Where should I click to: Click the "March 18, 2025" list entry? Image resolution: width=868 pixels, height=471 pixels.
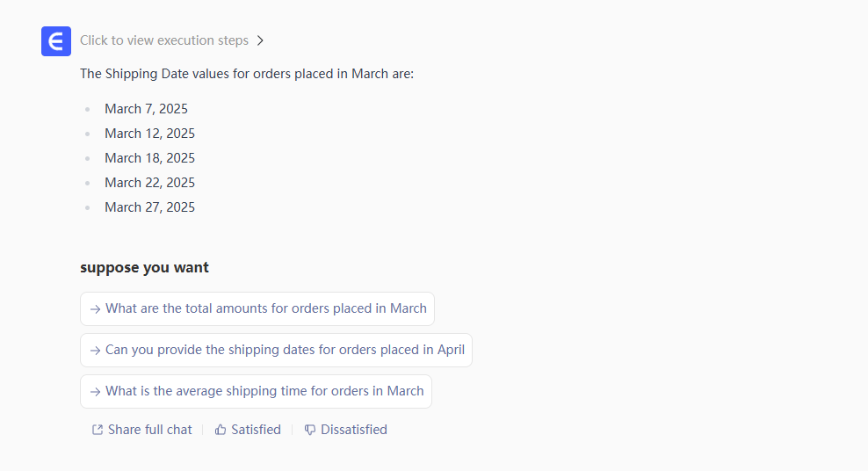(149, 158)
